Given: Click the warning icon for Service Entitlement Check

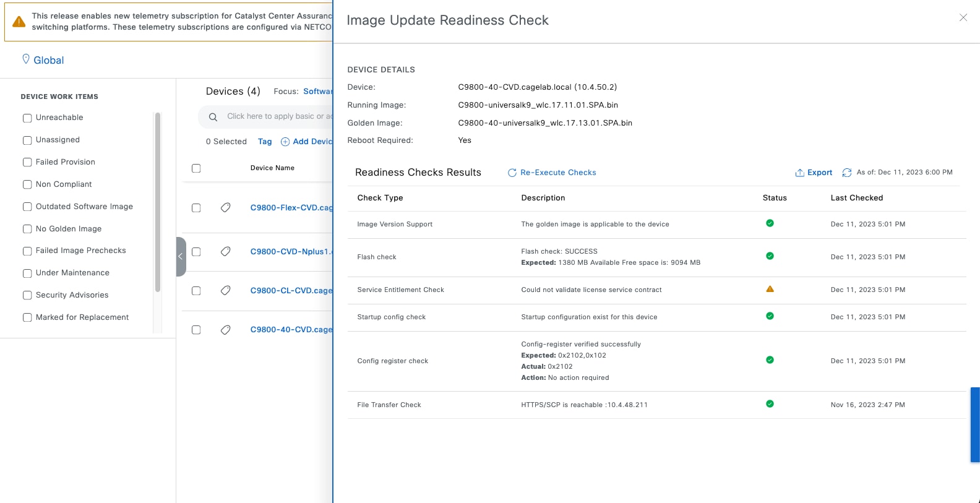Looking at the screenshot, I should pyautogui.click(x=770, y=289).
